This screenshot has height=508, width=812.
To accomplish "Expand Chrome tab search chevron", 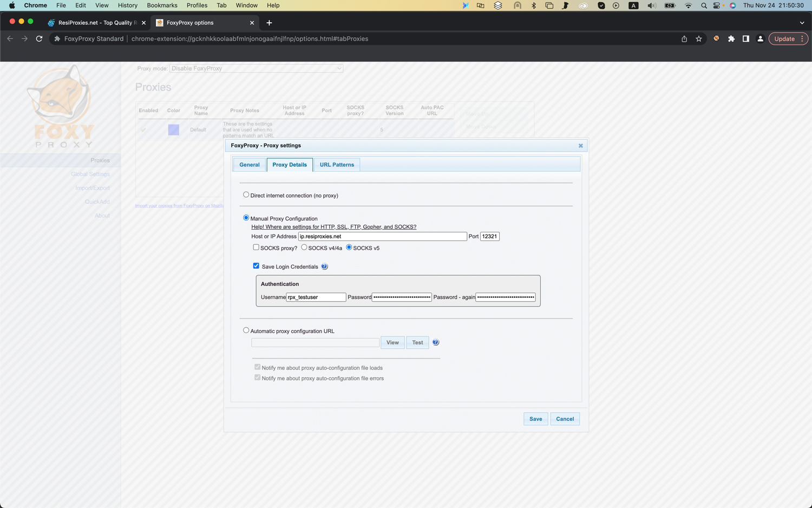I will click(802, 23).
